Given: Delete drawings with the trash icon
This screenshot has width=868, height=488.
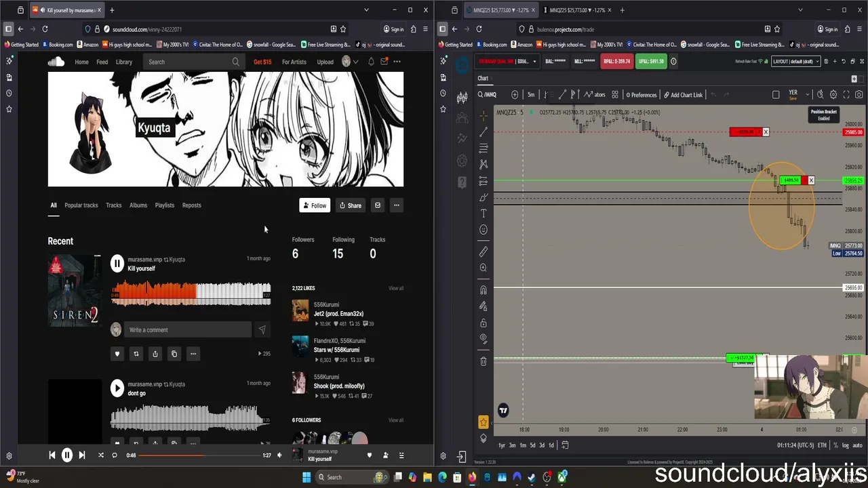Looking at the screenshot, I should pos(484,361).
